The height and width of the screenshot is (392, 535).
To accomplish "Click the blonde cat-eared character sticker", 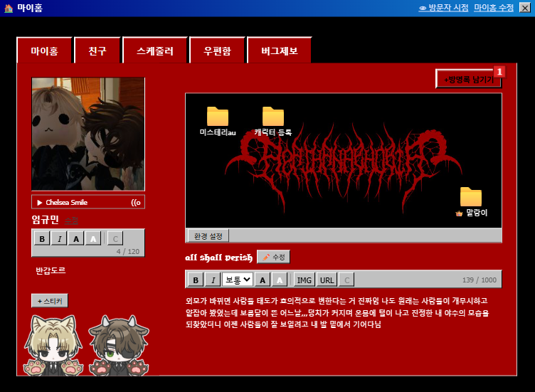I will 53,344.
